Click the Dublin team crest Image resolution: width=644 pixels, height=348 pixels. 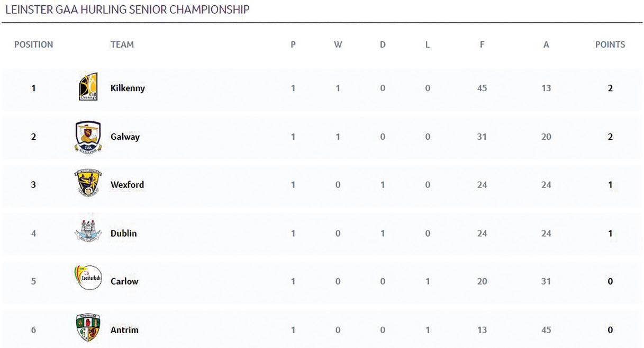87,233
